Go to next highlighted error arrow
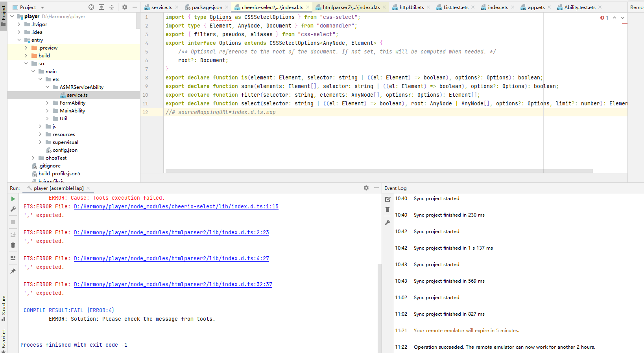 tap(623, 18)
